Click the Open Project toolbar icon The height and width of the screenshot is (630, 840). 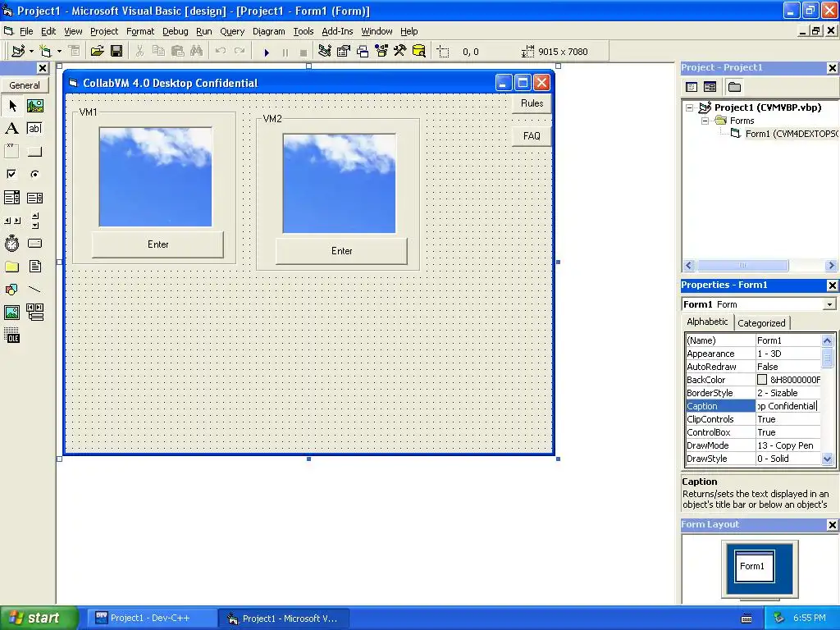(x=97, y=52)
